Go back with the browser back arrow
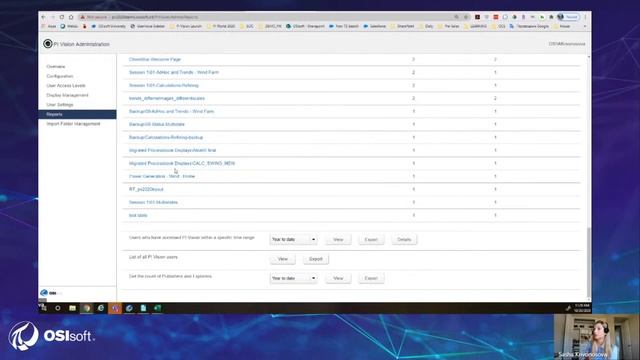The image size is (640, 360). [x=44, y=17]
